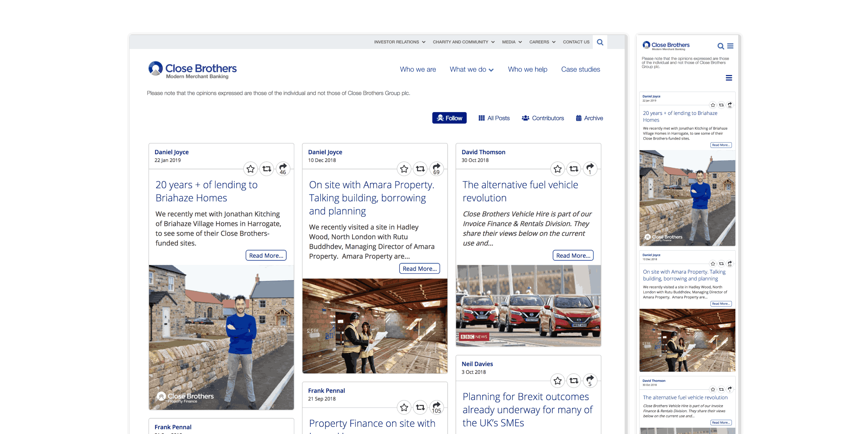Repost Frank Pennal's 21 Sep 2018 post

(420, 408)
